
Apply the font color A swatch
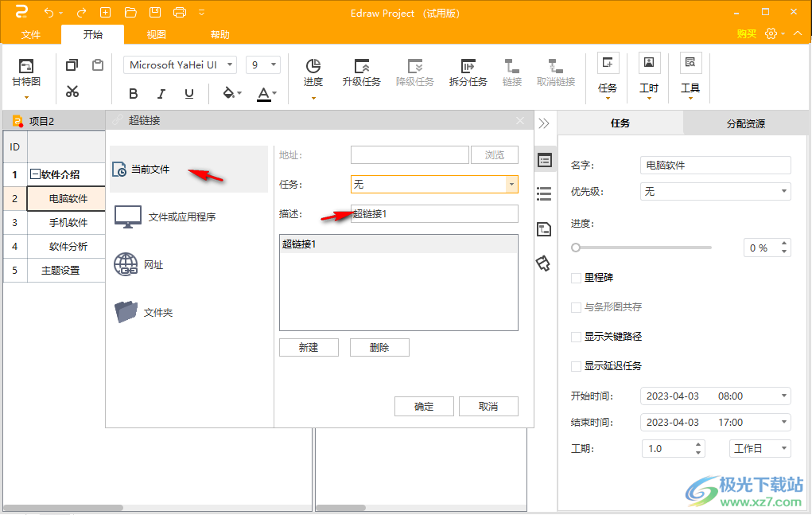click(263, 94)
